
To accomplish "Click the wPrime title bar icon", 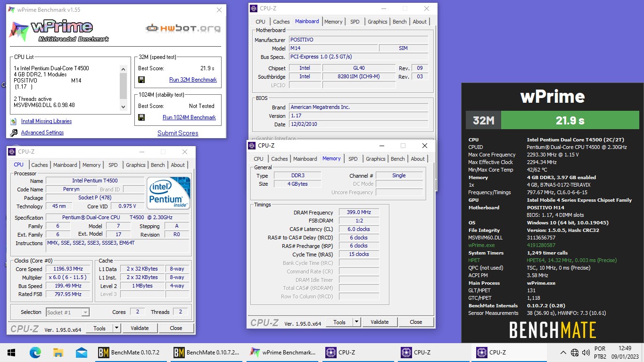I will click(12, 10).
